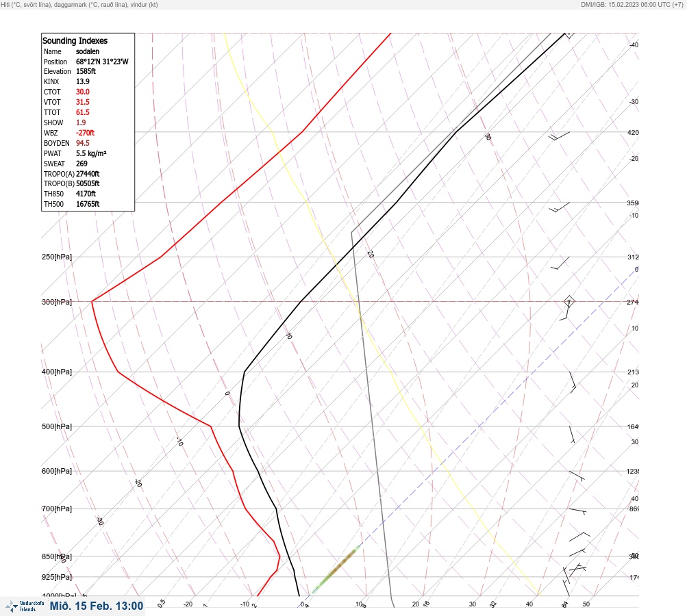The width and height of the screenshot is (687, 616).
Task: Click the 'Sounding Indexes' panel title
Action: click(x=75, y=40)
